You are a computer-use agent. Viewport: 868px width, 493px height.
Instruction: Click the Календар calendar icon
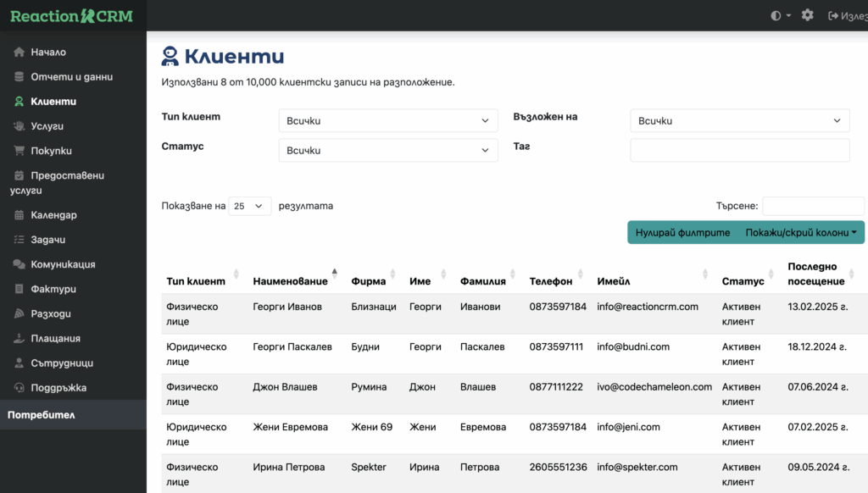coord(19,215)
